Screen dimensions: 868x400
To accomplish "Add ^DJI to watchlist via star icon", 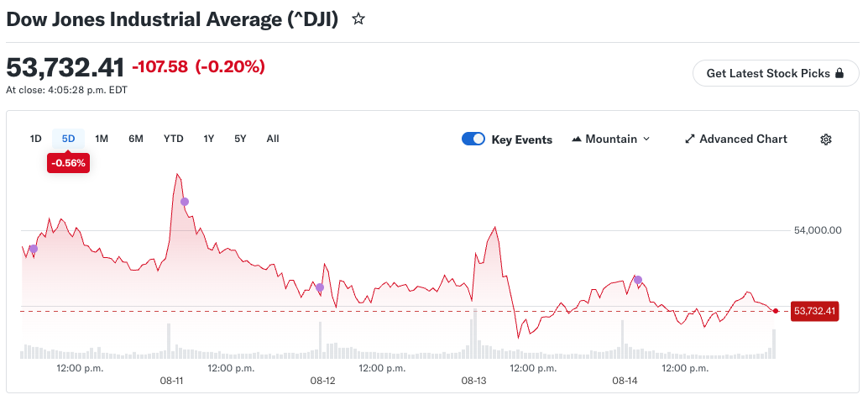I will point(358,19).
